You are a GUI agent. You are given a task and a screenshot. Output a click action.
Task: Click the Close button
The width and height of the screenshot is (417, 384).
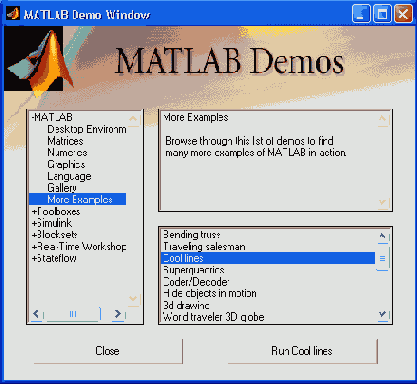coord(108,351)
